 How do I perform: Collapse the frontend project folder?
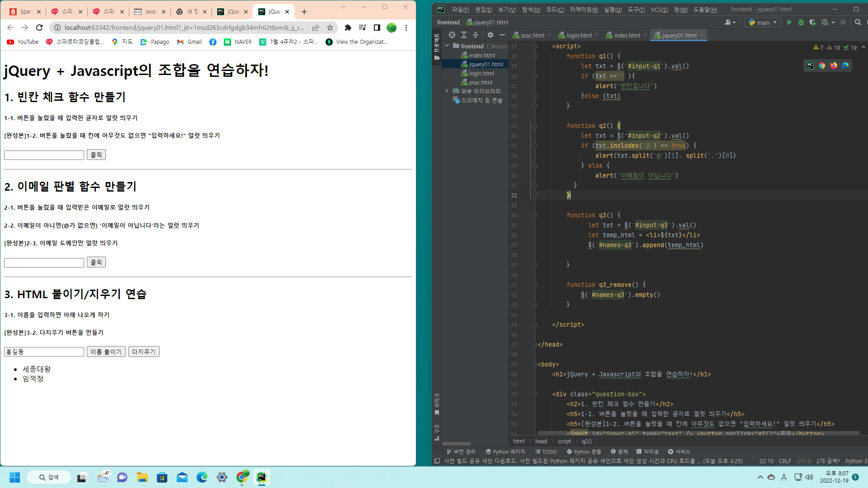[x=447, y=46]
